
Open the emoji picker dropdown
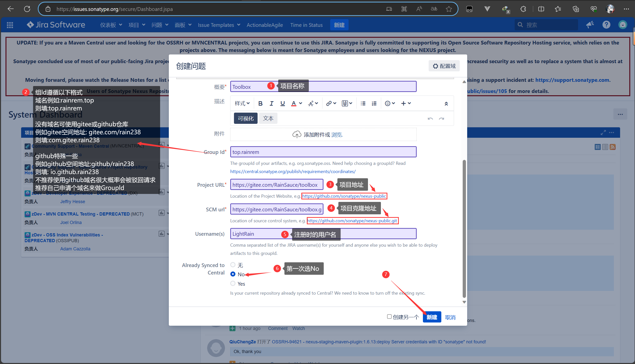(390, 103)
